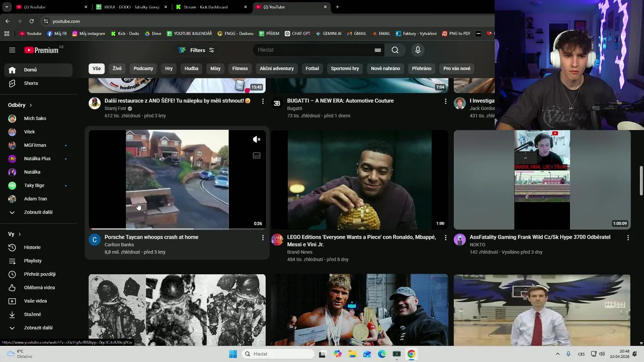Expand subscriptions with Zobrazit další under Adam Tran
The image size is (644, 362).
coord(38,212)
